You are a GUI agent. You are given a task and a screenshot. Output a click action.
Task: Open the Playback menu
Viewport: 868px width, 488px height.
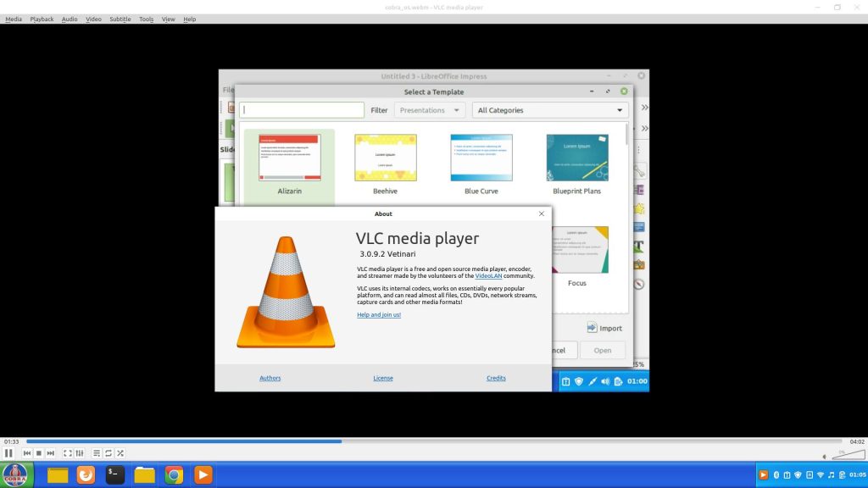pos(42,19)
